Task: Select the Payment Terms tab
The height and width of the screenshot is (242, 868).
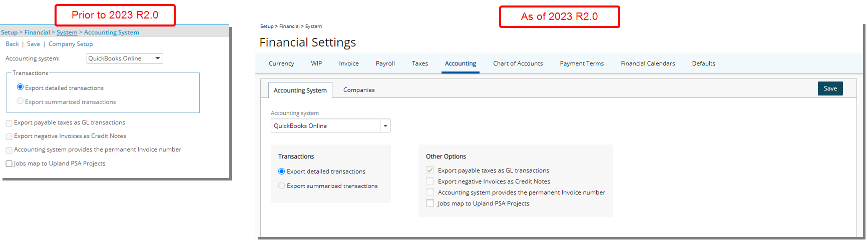Action: (x=582, y=63)
